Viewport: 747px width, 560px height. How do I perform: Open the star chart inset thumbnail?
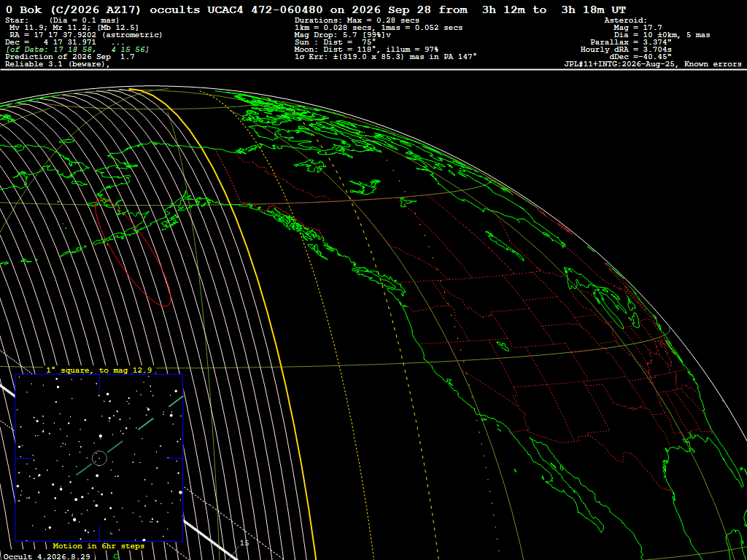[99, 458]
